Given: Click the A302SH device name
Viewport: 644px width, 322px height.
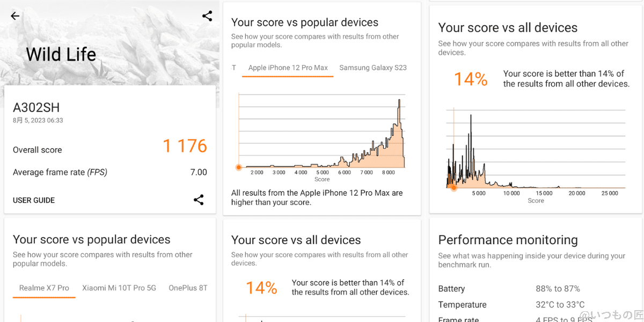Looking at the screenshot, I should point(36,108).
